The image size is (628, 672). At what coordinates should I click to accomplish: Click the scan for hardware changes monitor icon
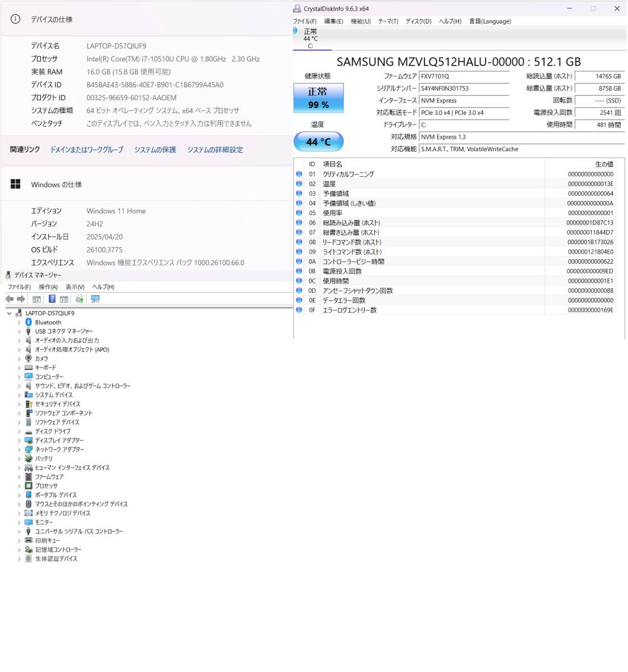click(95, 299)
